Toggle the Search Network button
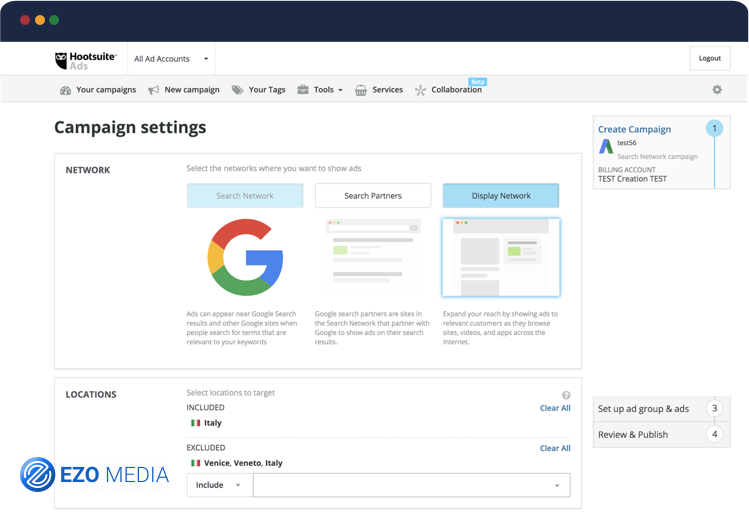749x513 pixels. tap(245, 195)
